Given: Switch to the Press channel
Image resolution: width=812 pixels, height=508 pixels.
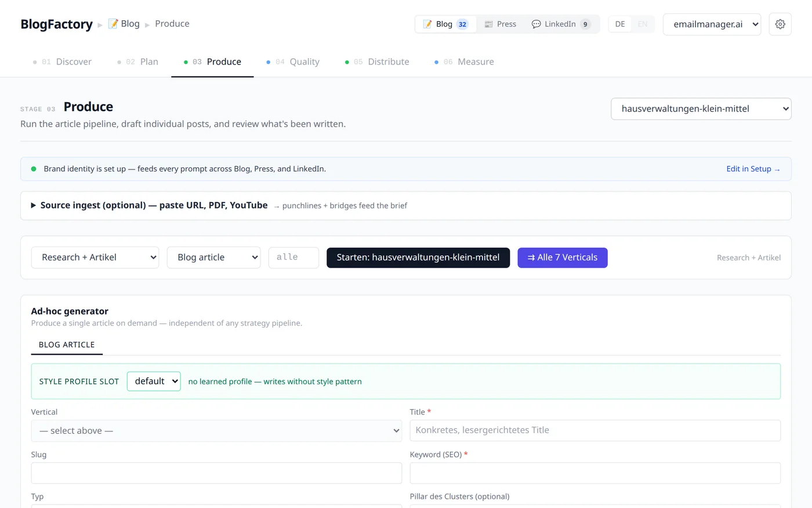Looking at the screenshot, I should click(500, 24).
